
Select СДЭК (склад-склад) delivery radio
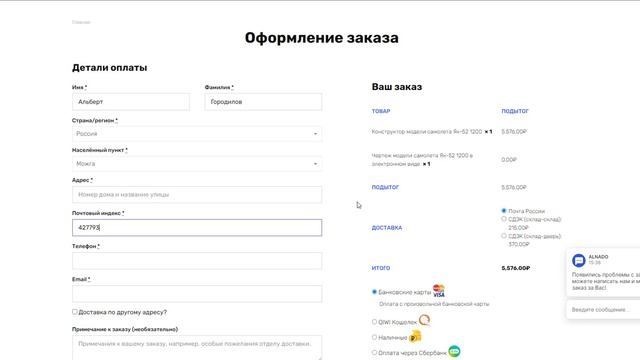[x=504, y=219]
